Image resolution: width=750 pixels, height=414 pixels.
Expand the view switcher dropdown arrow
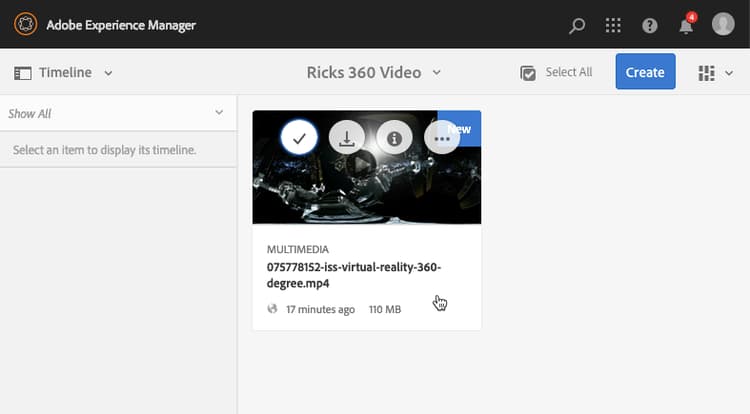tap(729, 73)
